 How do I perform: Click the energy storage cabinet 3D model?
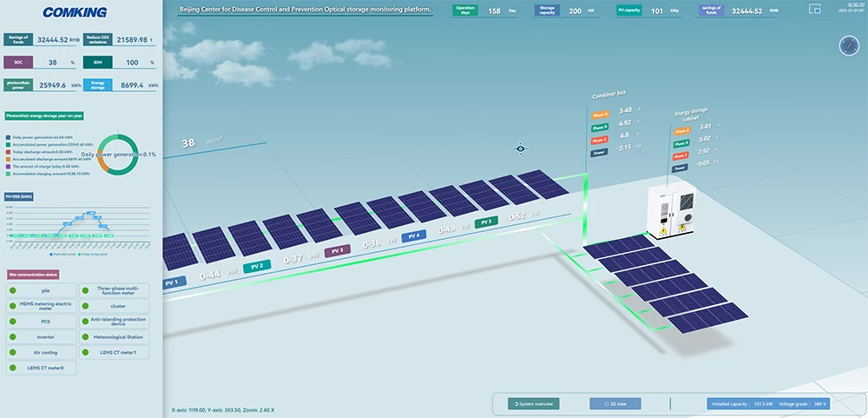pyautogui.click(x=671, y=209)
